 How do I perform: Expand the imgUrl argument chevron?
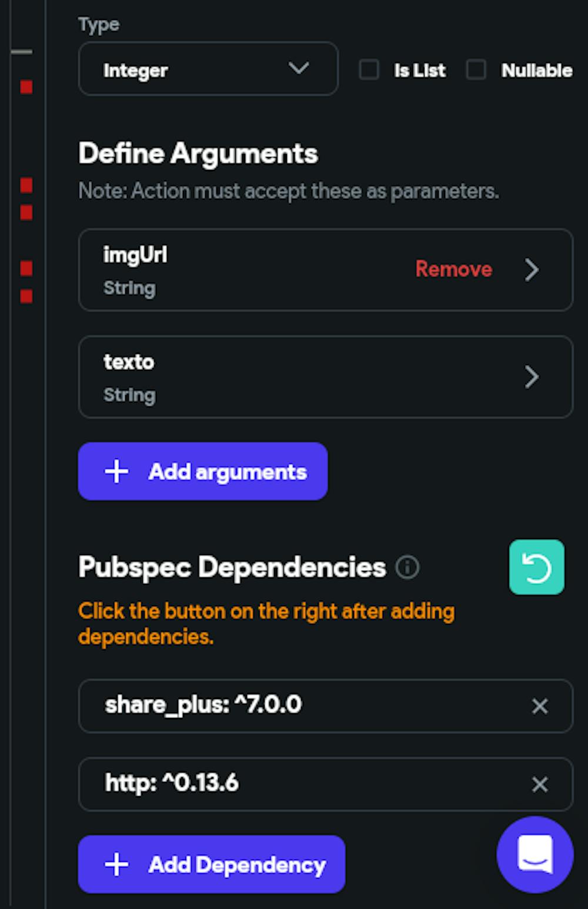pyautogui.click(x=532, y=270)
